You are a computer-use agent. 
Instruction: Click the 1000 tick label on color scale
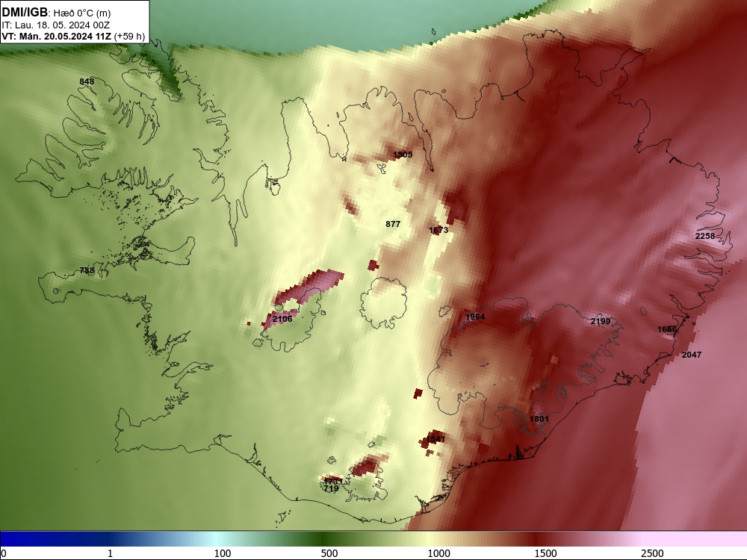point(438,553)
